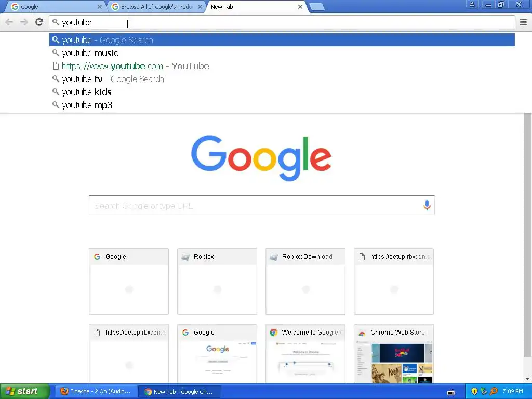Switch to Browse All of Google's Products tab
The width and height of the screenshot is (532, 399).
point(157,7)
